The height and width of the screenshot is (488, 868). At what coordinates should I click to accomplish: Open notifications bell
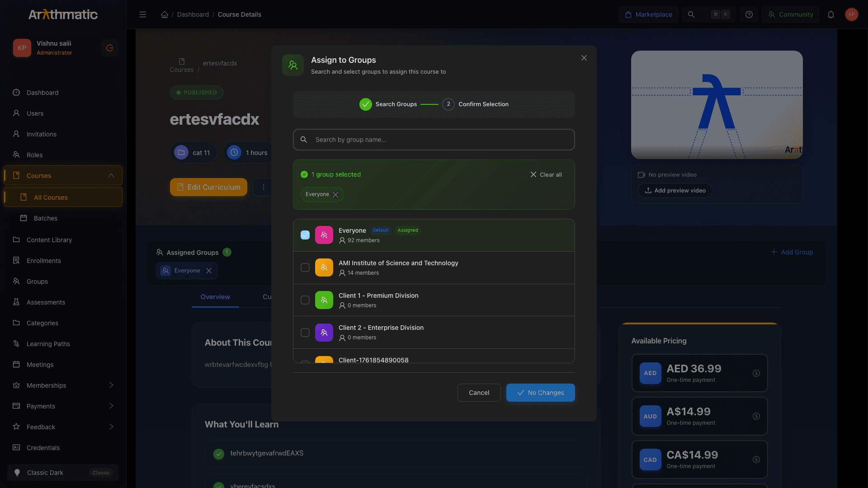[x=831, y=14]
